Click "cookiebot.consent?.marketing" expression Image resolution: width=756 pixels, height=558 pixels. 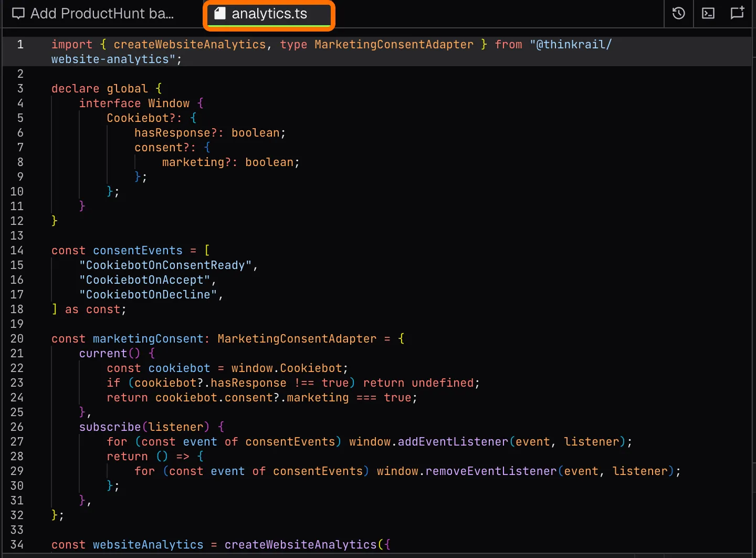(252, 398)
